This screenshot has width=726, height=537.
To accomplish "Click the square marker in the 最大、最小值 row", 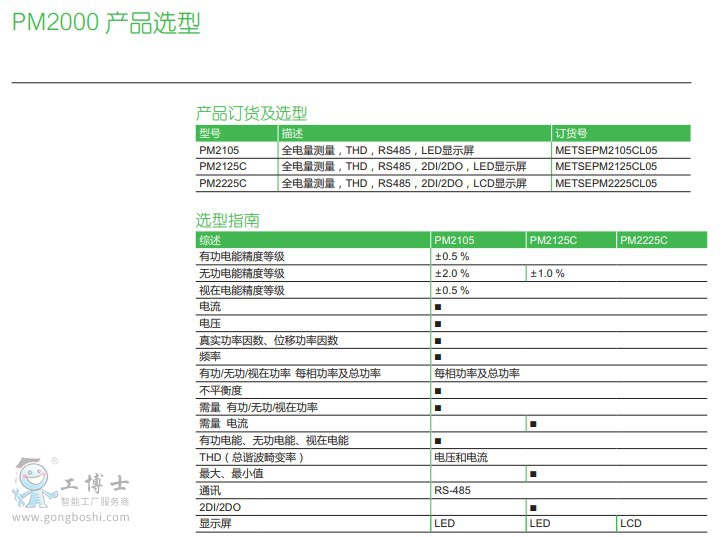I will tap(533, 474).
